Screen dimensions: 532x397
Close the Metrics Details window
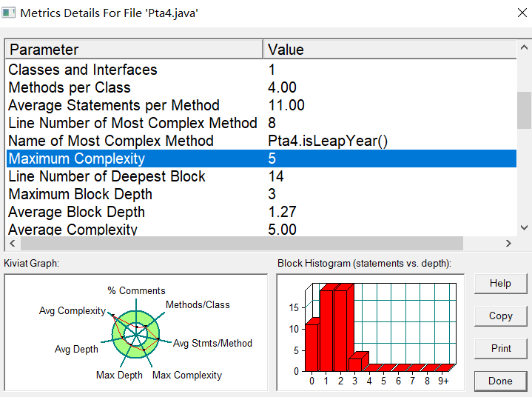(x=522, y=13)
